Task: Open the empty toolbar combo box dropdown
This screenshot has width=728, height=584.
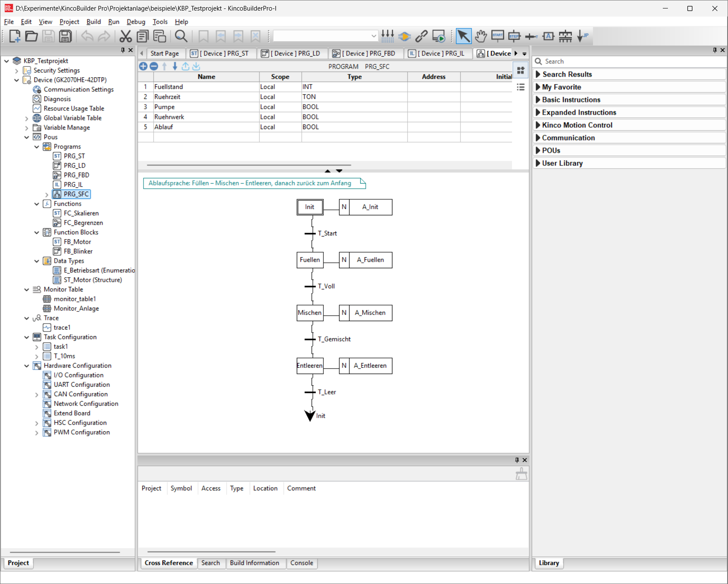Action: [x=373, y=36]
